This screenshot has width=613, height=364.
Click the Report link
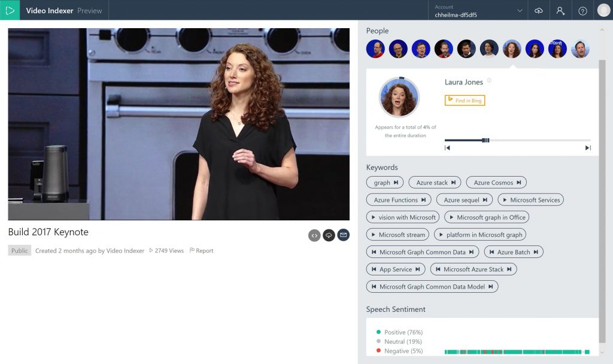(x=201, y=251)
